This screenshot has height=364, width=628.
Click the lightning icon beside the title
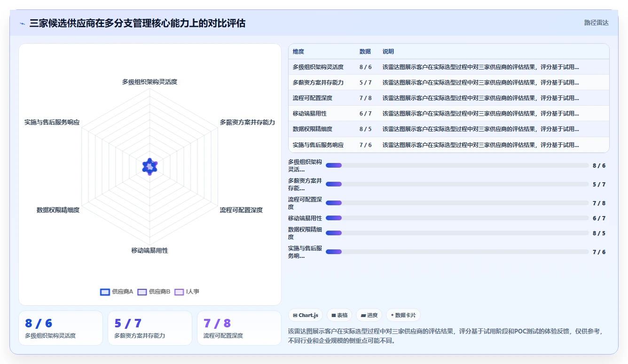point(23,23)
